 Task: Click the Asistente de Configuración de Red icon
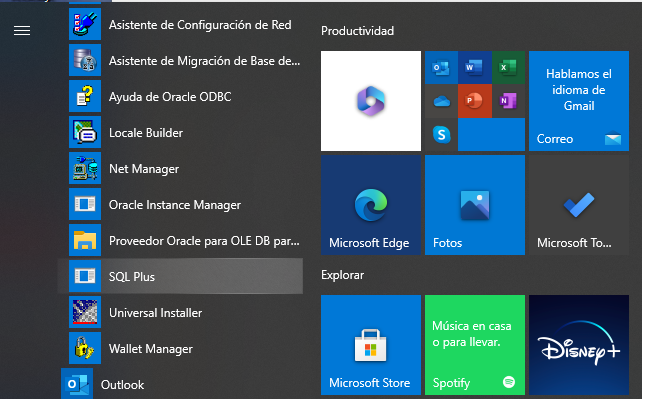tap(85, 24)
